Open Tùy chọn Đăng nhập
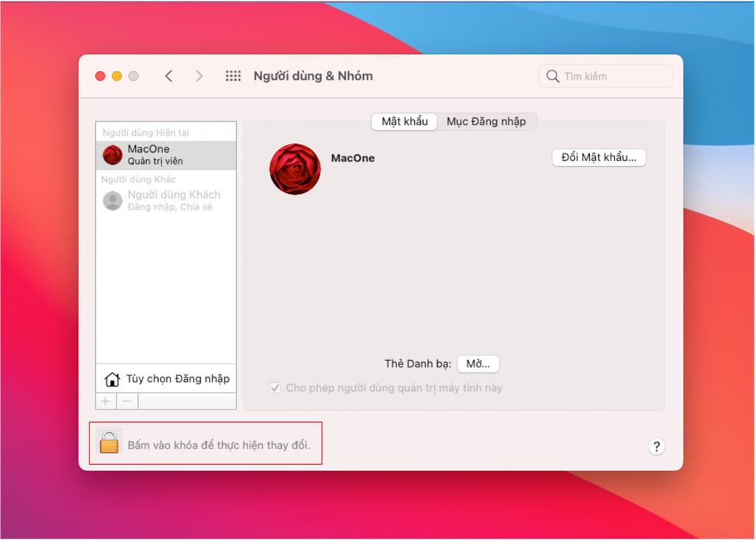The height and width of the screenshot is (540, 756). (166, 379)
